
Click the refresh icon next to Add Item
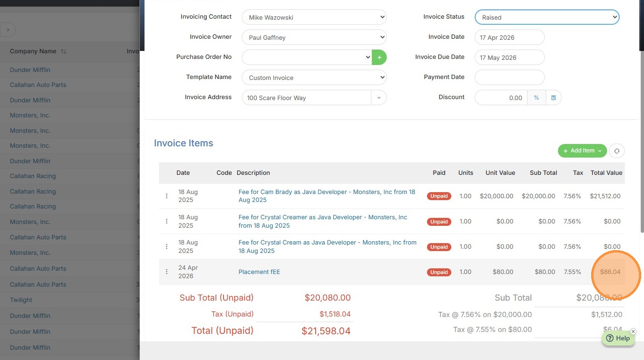point(617,151)
